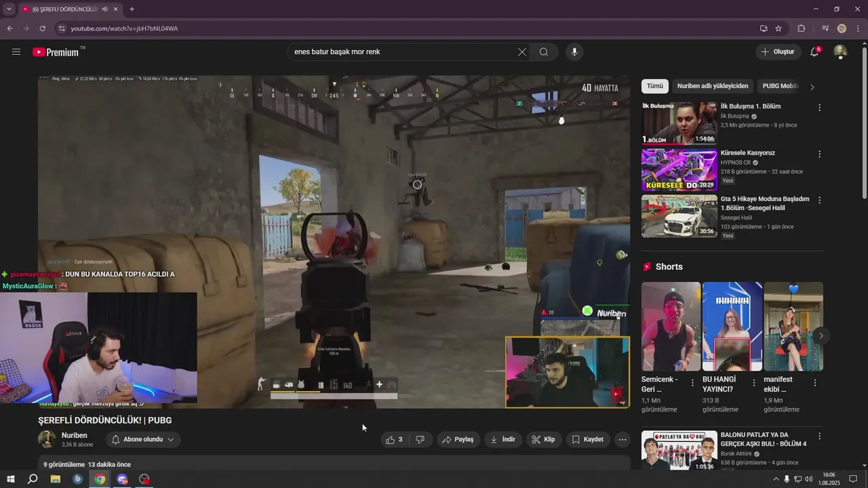868x488 pixels.
Task: Click the search magnifier button
Action: 544,52
